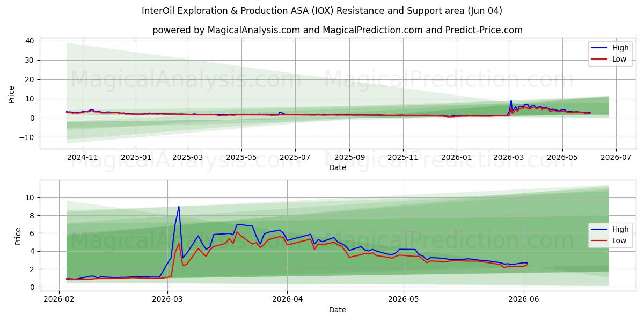The width and height of the screenshot is (644, 322).
Task: Click the '4' price tick on bottom chart
Action: 33,251
